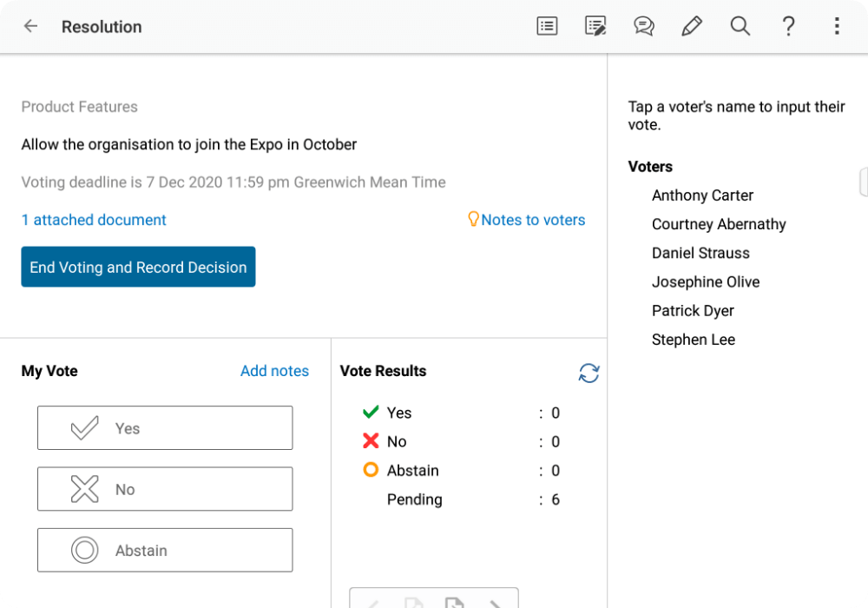Pick Josephine Olive from the Voters list
The image size is (868, 608).
pos(706,282)
